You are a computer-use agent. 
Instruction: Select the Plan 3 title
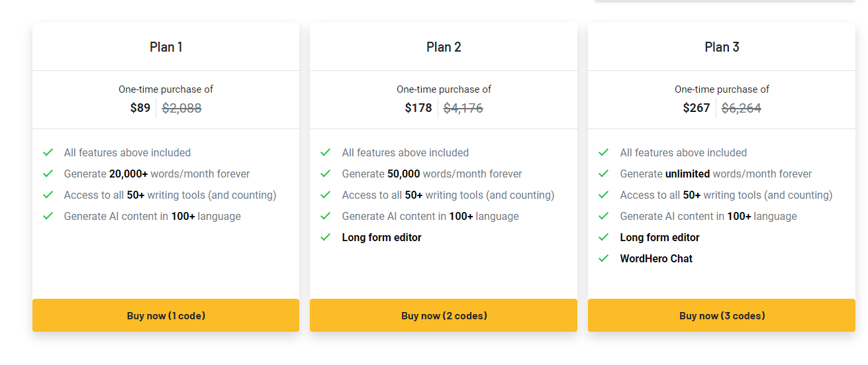click(722, 47)
